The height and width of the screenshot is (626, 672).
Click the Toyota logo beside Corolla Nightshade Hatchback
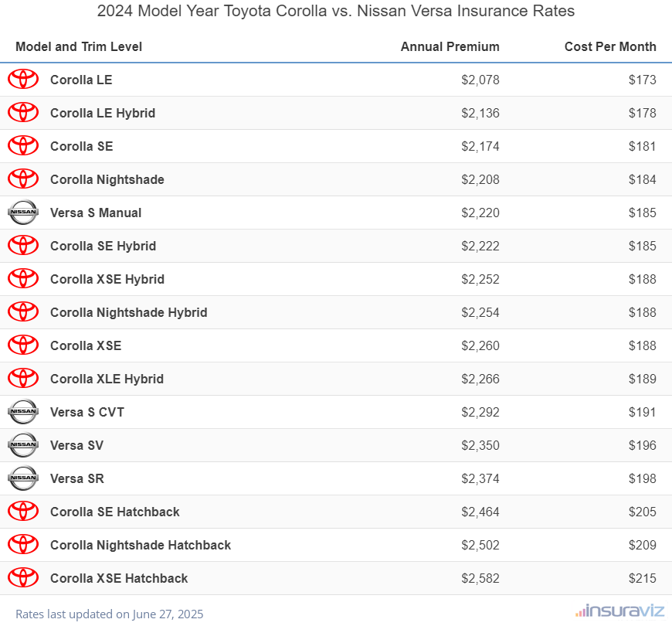point(23,545)
